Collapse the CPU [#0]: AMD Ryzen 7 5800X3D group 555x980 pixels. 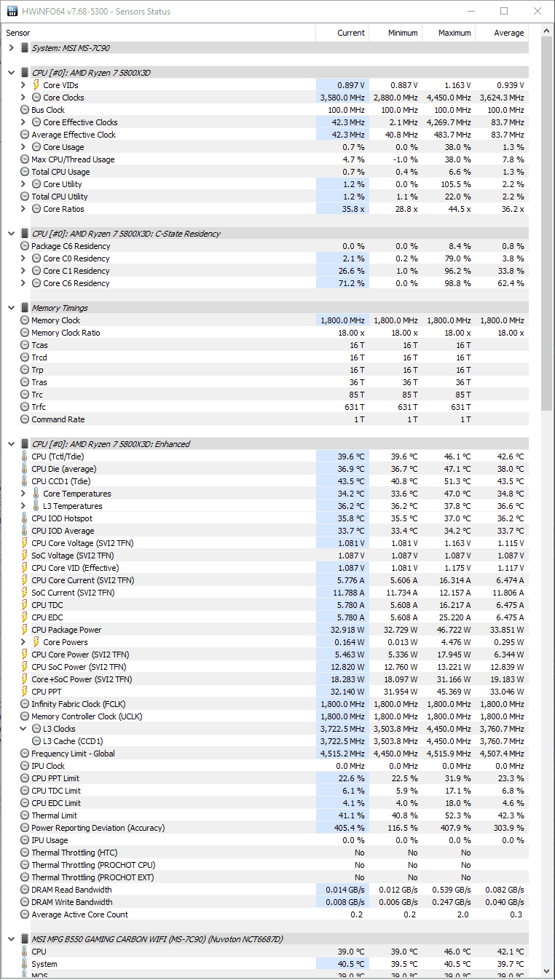(x=11, y=73)
